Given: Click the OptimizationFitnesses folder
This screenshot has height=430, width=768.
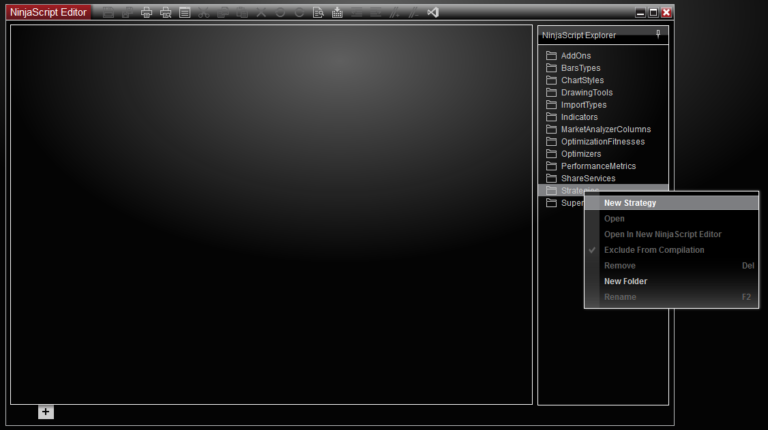Looking at the screenshot, I should click(602, 142).
